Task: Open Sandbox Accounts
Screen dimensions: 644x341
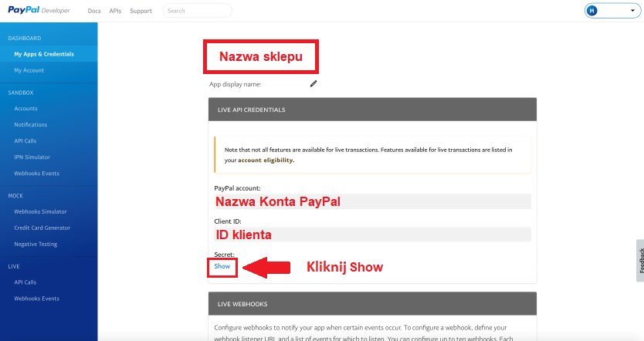Action: pos(26,109)
